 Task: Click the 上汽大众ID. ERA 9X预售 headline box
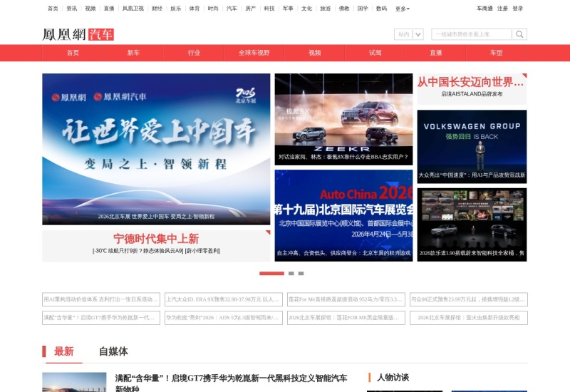224,299
